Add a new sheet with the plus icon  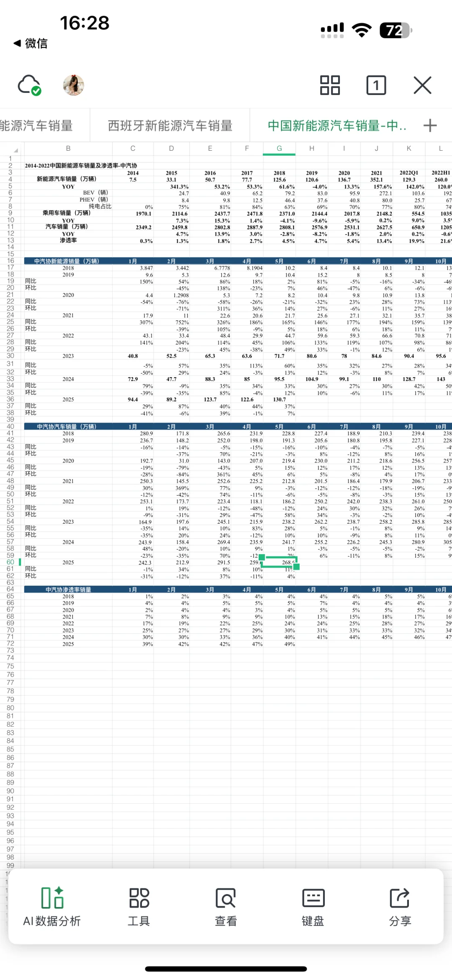[430, 126]
